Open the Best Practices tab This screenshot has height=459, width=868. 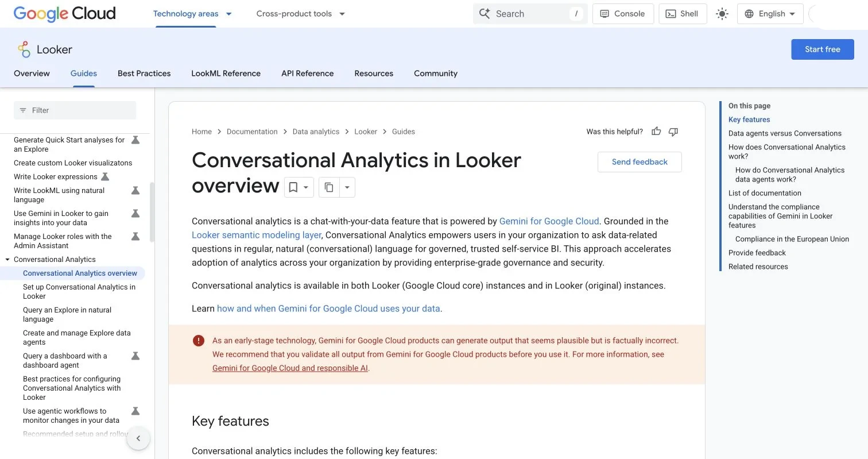click(x=144, y=74)
